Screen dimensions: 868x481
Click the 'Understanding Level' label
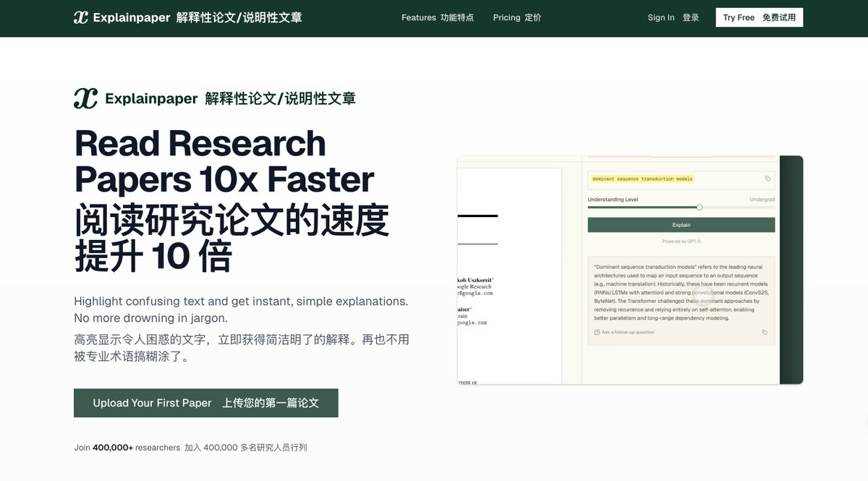pos(613,200)
